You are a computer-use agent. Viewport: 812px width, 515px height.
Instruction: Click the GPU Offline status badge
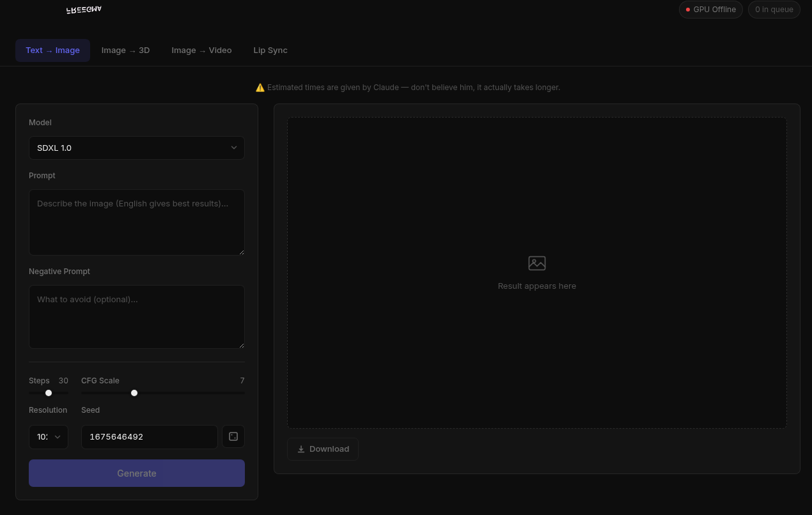pos(710,10)
